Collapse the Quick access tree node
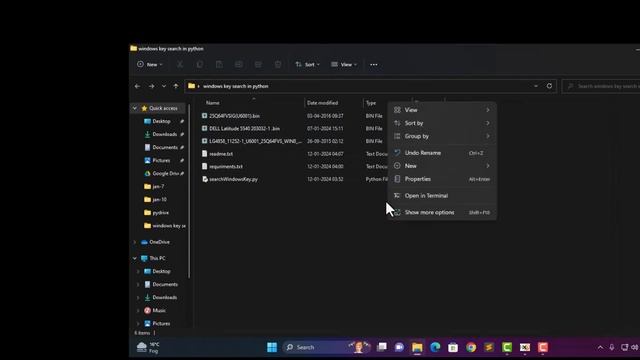This screenshot has height=360, width=640. pyautogui.click(x=135, y=108)
